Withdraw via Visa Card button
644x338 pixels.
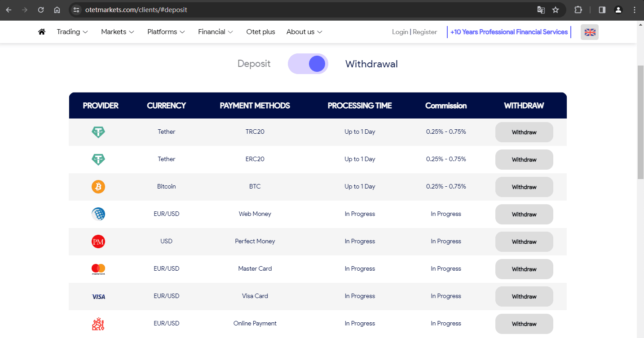[524, 297]
